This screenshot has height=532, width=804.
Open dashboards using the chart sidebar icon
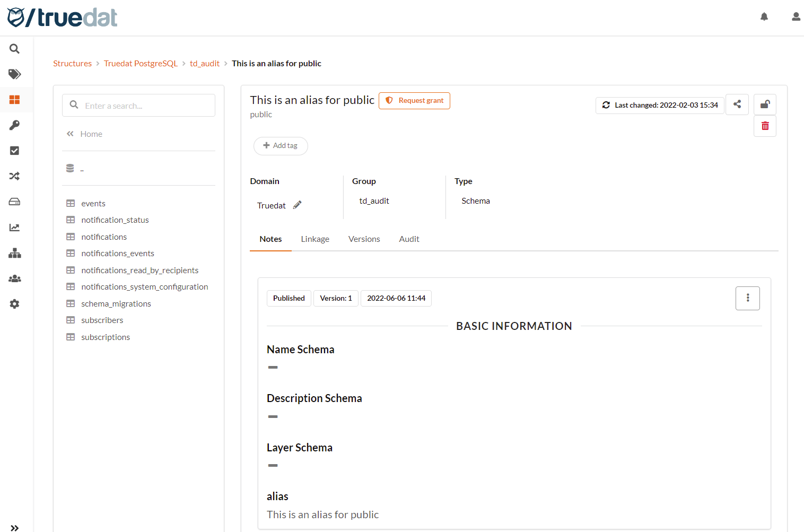pos(14,227)
